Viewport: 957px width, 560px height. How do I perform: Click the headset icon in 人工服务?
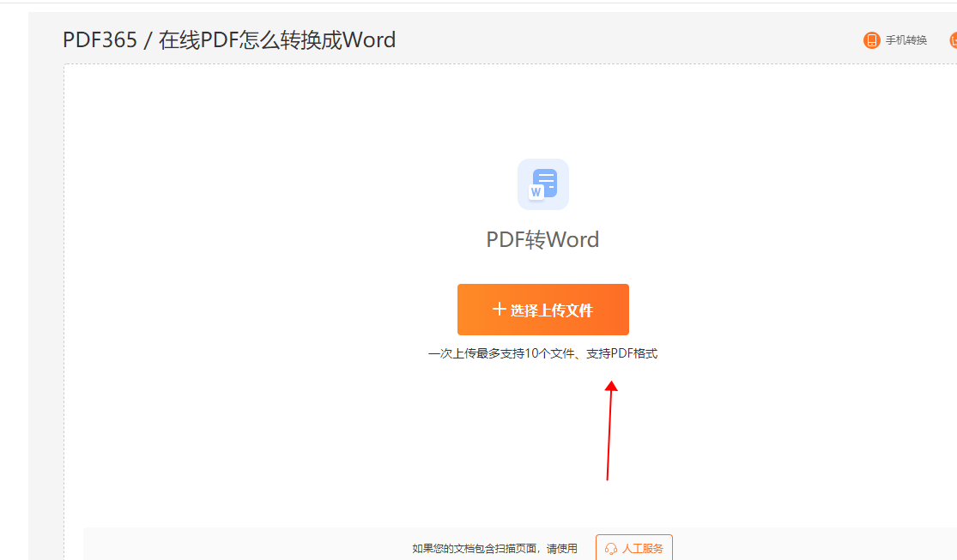point(611,549)
